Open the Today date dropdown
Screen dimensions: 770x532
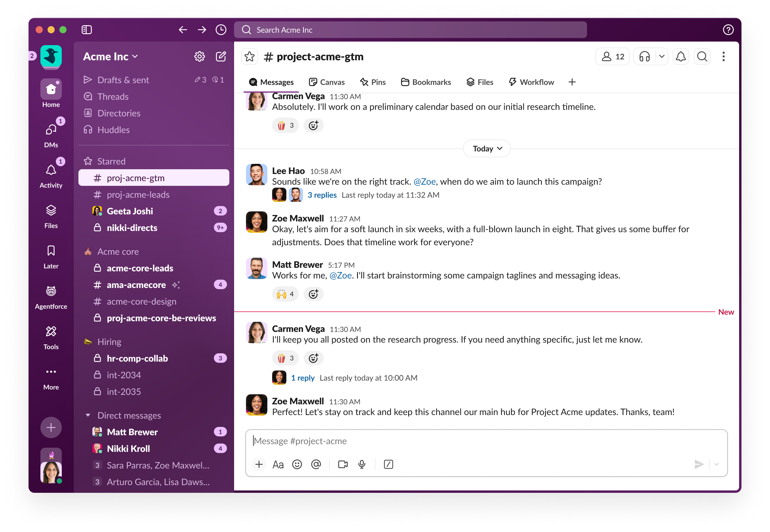(487, 149)
